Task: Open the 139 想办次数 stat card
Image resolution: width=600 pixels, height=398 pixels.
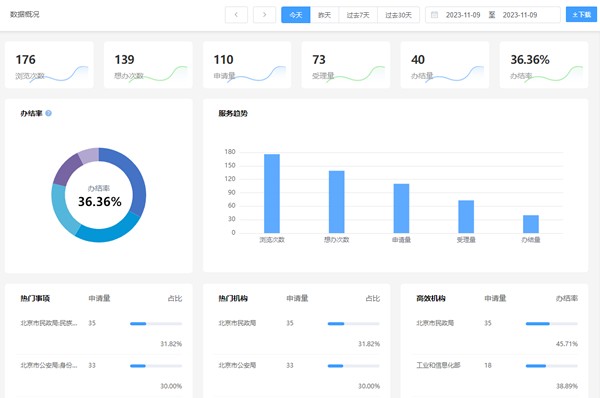Action: coord(148,65)
